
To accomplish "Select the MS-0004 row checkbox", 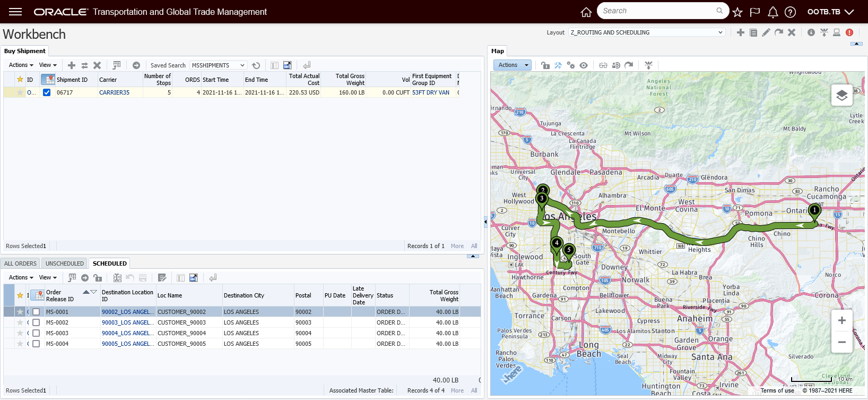I will [36, 344].
